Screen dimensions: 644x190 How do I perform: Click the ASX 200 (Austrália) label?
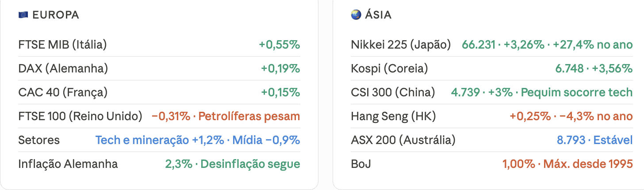click(x=403, y=140)
